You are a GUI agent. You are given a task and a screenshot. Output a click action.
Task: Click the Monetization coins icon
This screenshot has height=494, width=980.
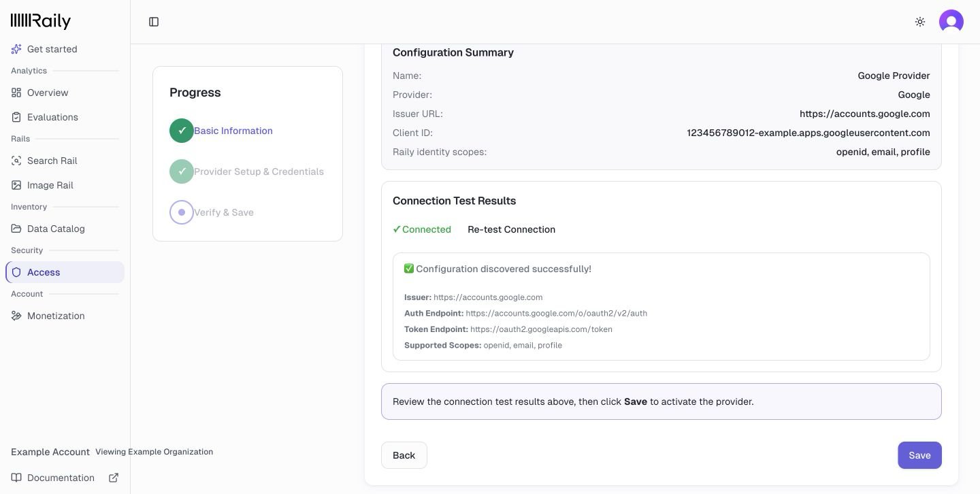[x=16, y=316]
